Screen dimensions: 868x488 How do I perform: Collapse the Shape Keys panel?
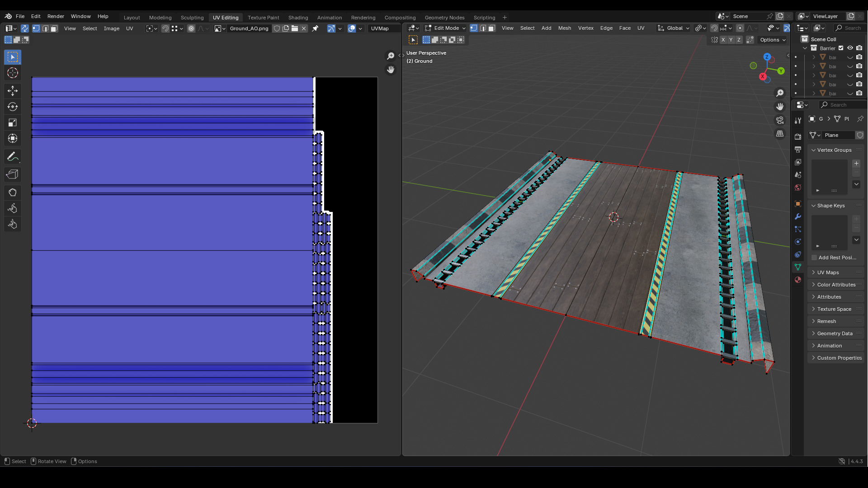pos(835,206)
